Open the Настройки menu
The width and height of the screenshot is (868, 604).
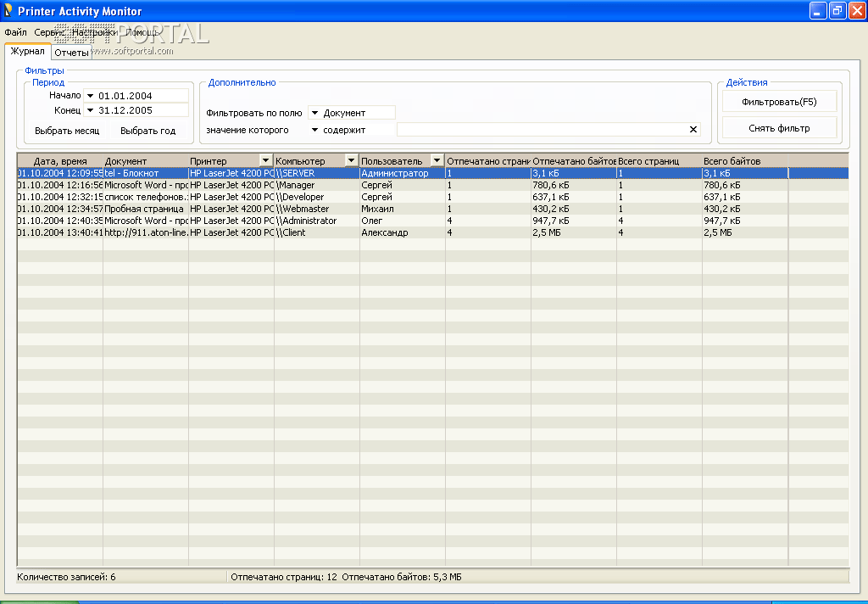95,33
